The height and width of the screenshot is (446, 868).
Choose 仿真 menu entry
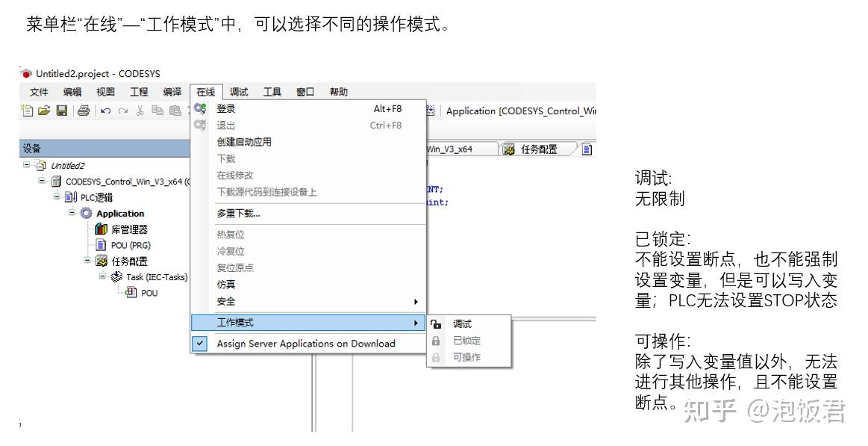pyautogui.click(x=308, y=285)
